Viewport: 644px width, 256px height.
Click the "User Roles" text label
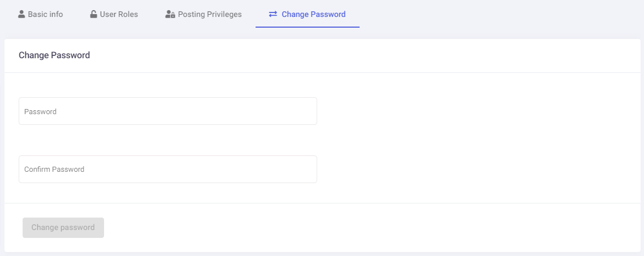pos(119,14)
